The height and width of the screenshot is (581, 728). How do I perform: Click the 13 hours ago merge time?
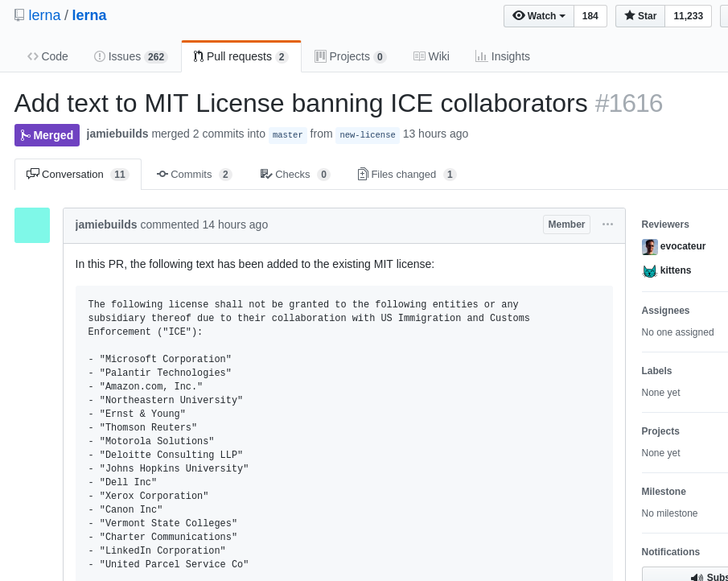click(435, 134)
